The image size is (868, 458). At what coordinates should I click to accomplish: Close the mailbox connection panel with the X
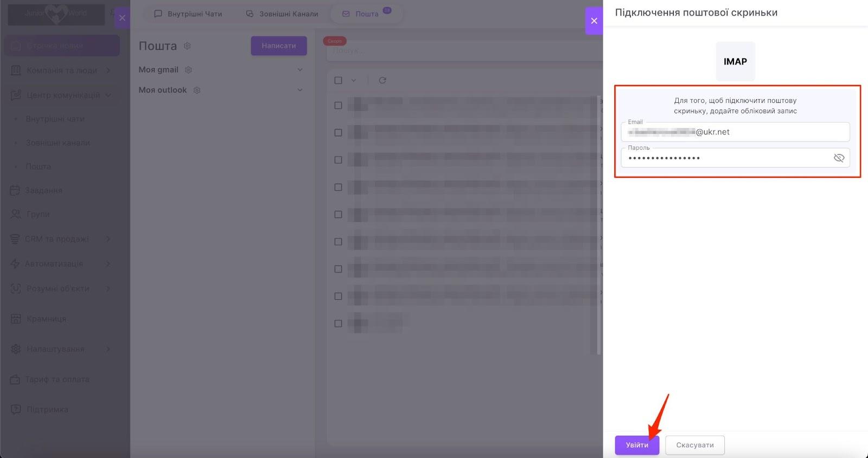pyautogui.click(x=594, y=21)
